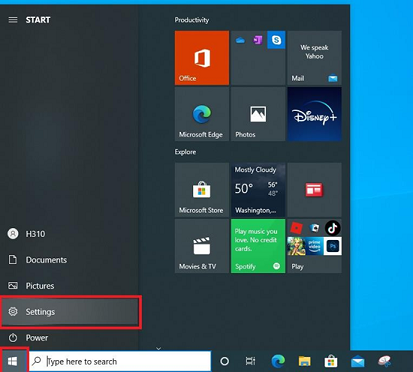Open the Microsoft Store tile
The height and width of the screenshot is (372, 413).
(x=202, y=190)
